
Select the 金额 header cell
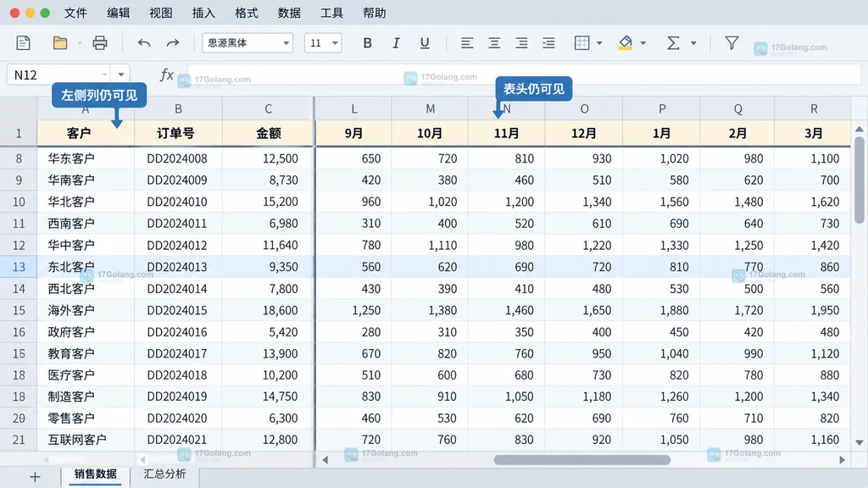click(268, 133)
